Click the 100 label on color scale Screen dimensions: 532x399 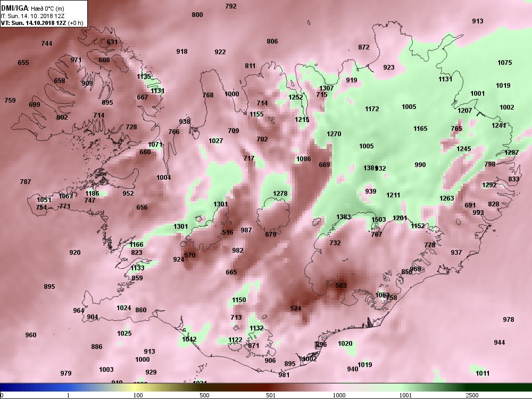[x=138, y=395]
